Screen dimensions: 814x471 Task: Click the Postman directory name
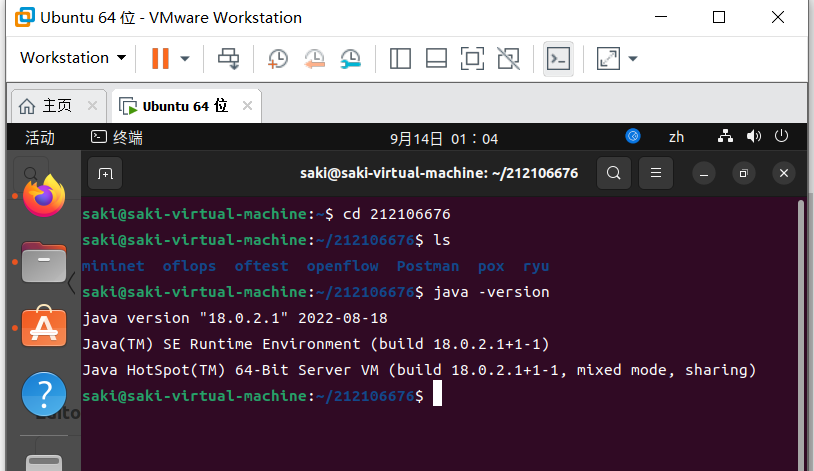pos(428,266)
